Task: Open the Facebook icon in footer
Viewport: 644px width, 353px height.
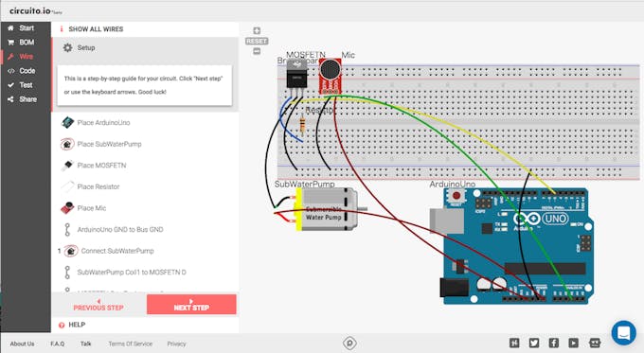Action: tap(554, 343)
